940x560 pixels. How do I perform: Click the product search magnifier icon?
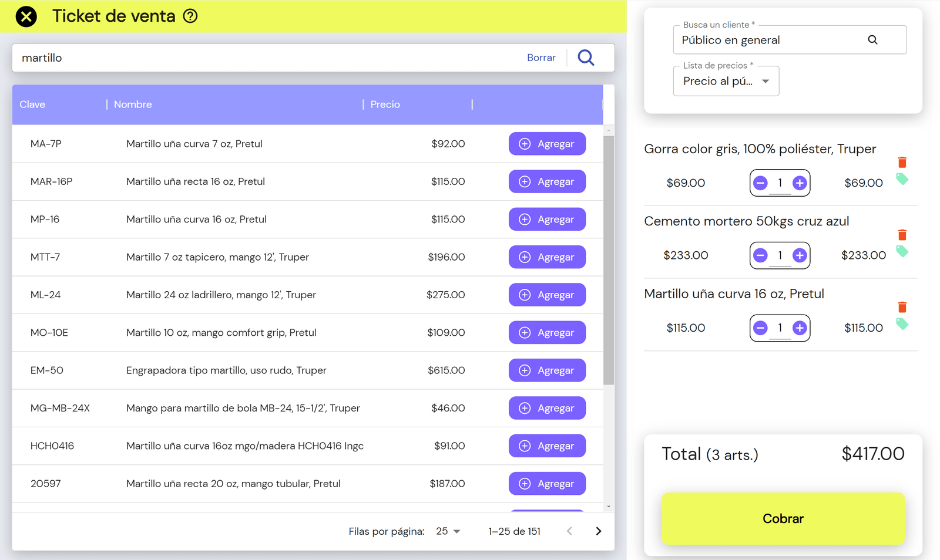(x=585, y=58)
